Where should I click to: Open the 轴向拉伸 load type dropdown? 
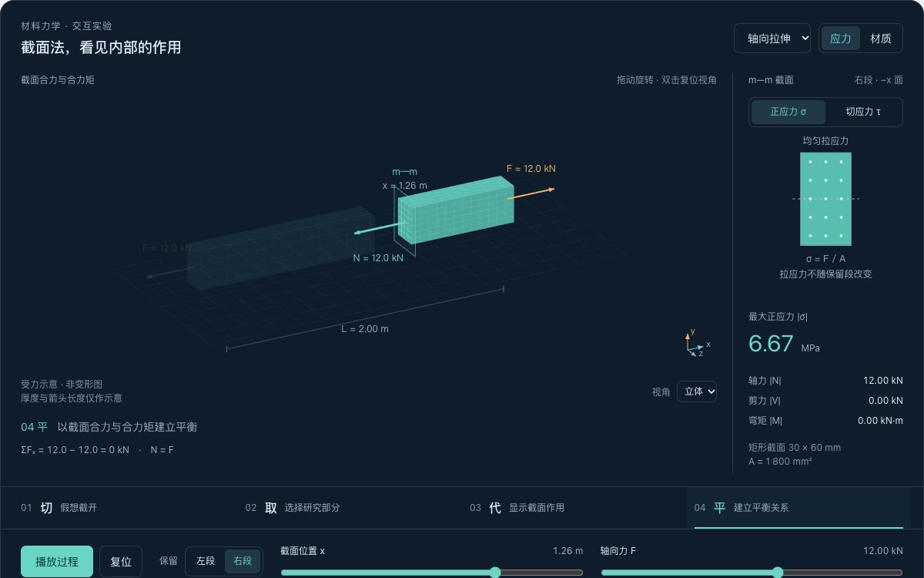click(x=772, y=38)
